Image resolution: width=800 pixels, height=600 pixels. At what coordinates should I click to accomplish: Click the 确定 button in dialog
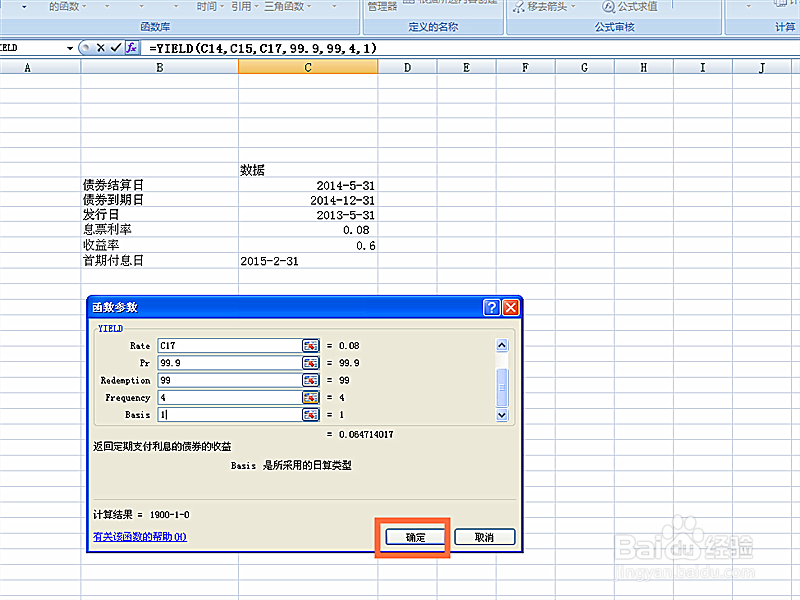click(x=415, y=537)
